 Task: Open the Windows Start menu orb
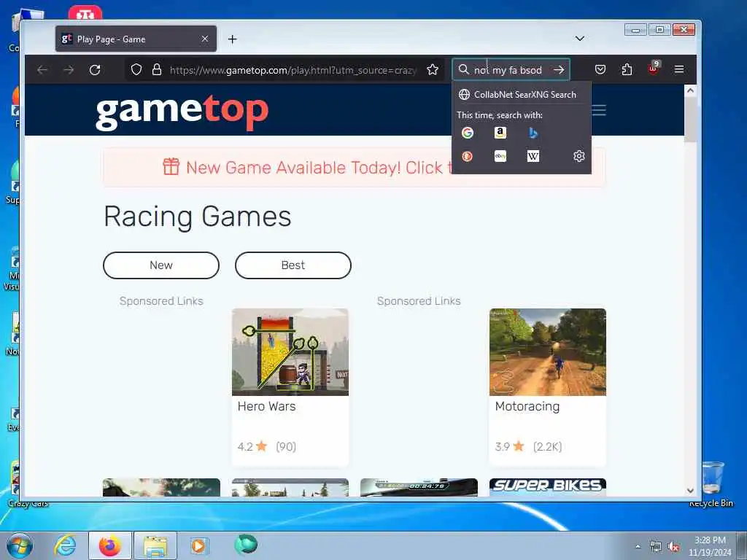click(20, 545)
